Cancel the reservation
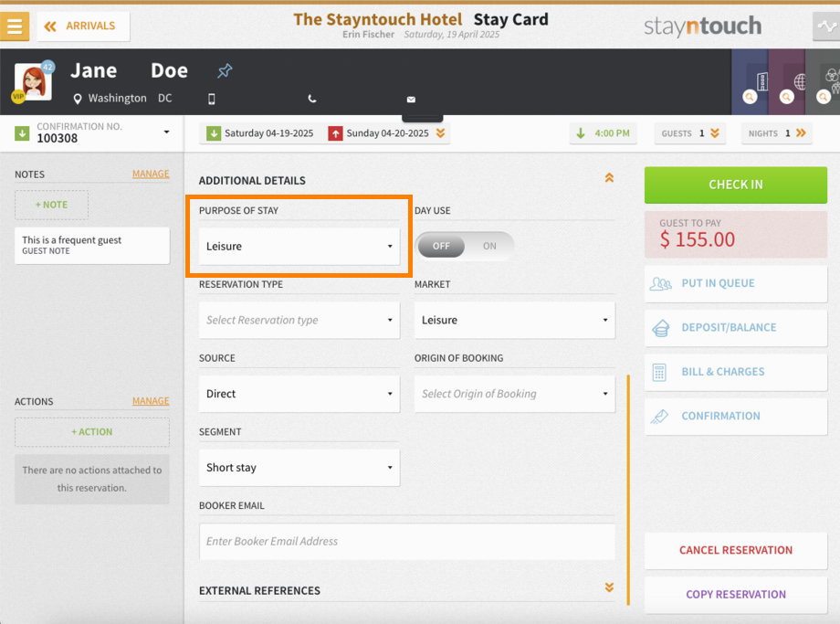 736,551
